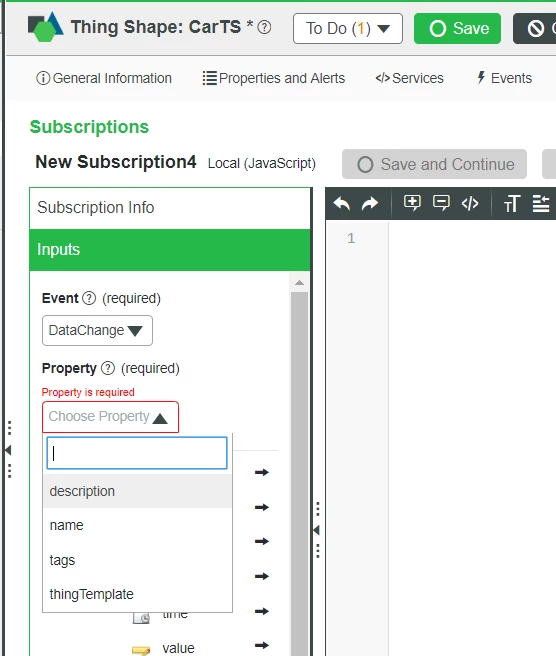Click the New Subscription4 title
Viewport: 556px width, 656px height.
pos(115,162)
